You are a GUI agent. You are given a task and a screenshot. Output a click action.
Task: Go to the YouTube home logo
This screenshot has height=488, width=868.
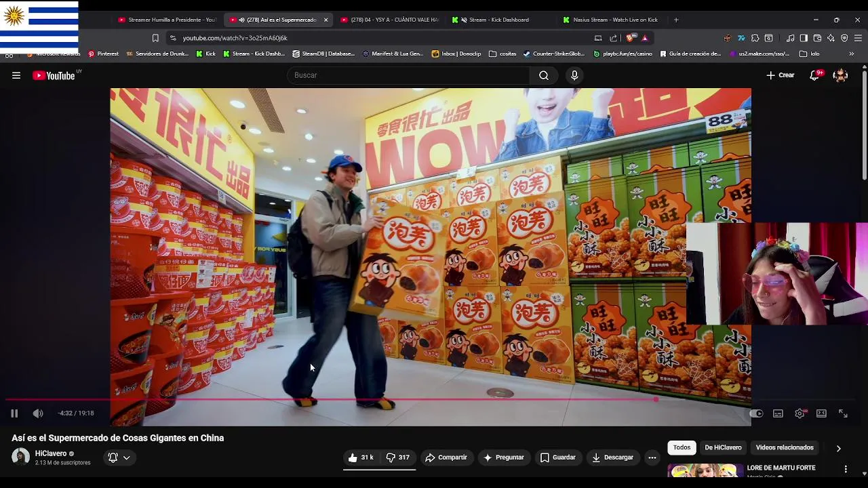(54, 75)
